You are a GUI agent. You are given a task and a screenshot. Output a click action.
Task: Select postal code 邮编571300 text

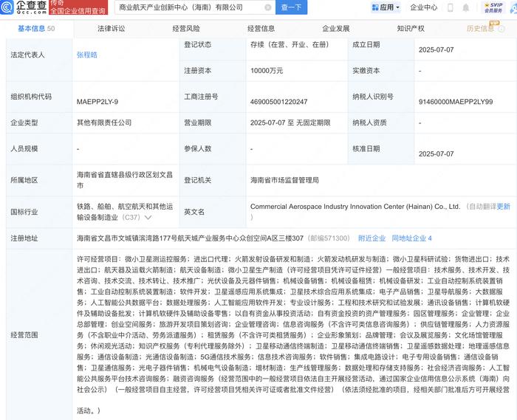coord(329,238)
